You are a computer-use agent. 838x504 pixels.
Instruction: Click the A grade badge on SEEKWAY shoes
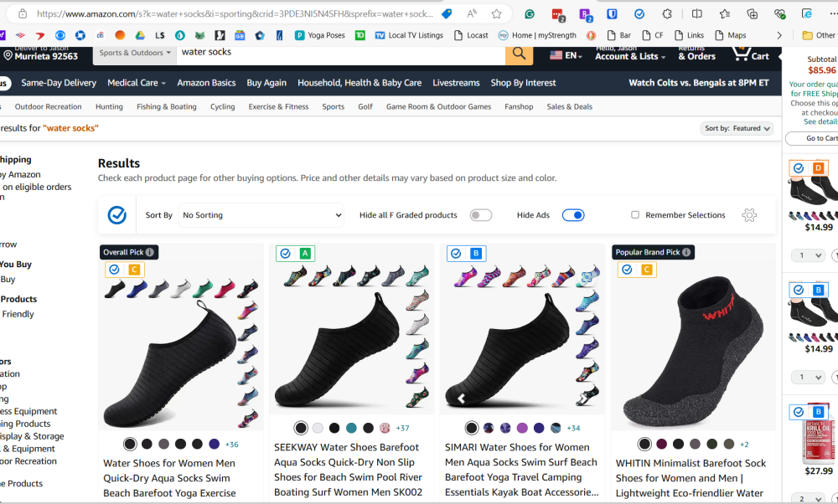coord(305,254)
